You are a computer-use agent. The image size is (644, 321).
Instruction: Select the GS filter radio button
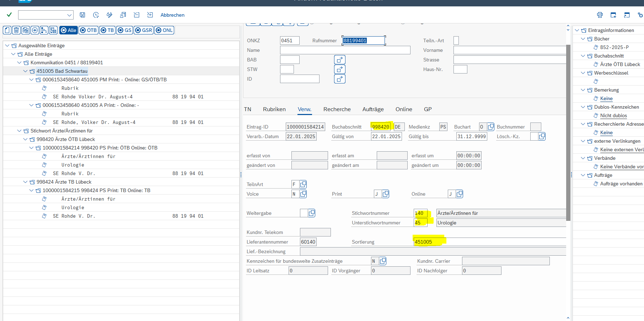coord(125,30)
